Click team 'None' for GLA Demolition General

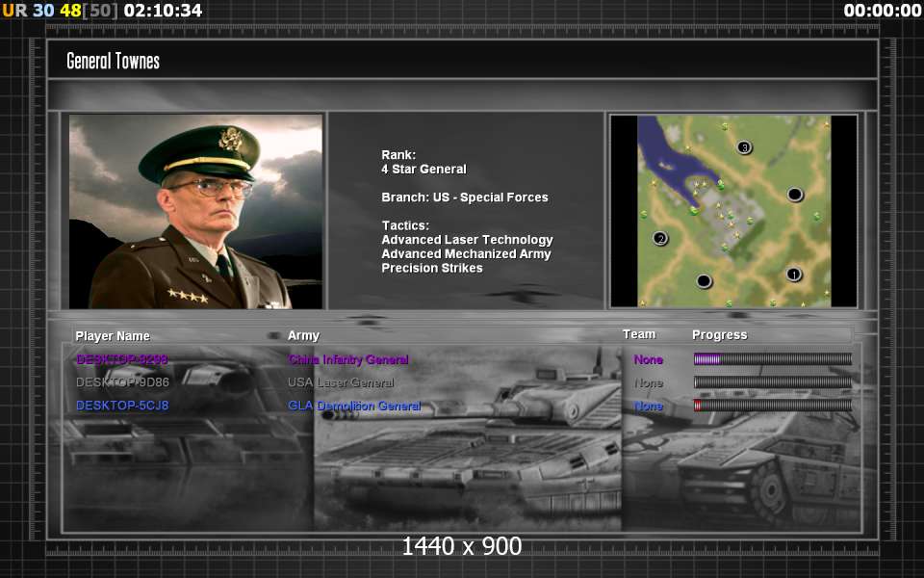tap(648, 406)
